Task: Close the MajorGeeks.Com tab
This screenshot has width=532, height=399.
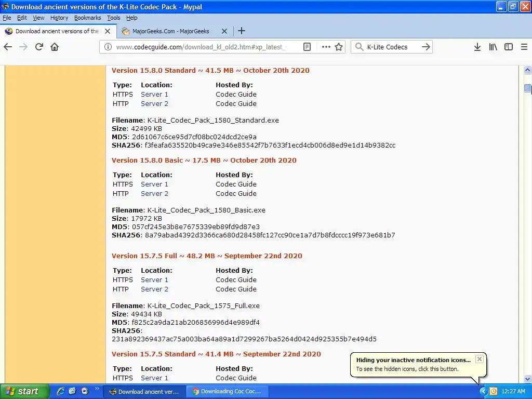Action: coord(224,31)
